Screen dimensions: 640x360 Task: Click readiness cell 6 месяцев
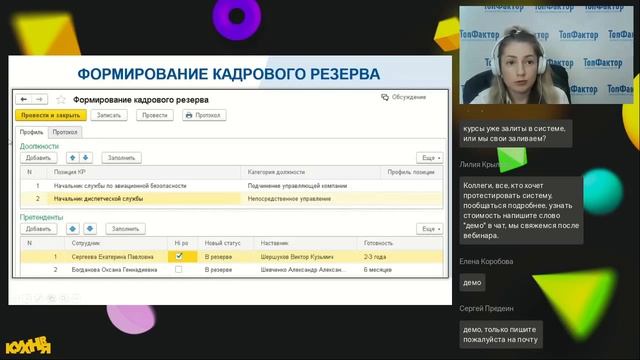(378, 270)
